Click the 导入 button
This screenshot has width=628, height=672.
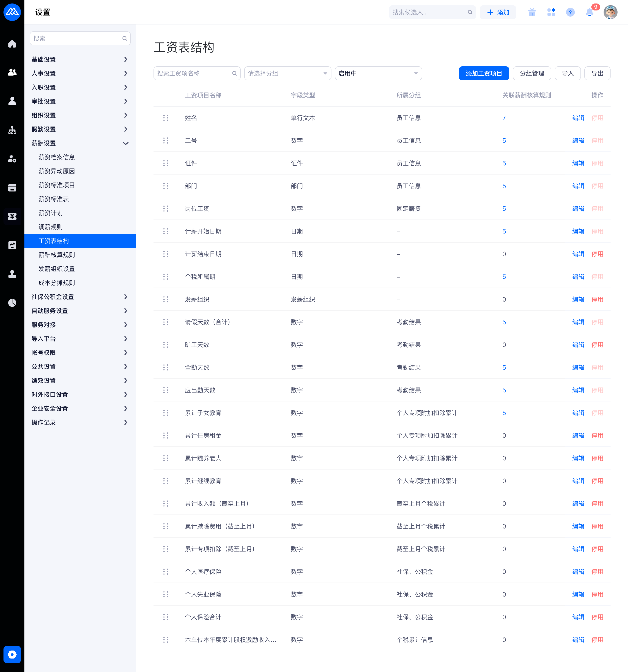pyautogui.click(x=568, y=73)
